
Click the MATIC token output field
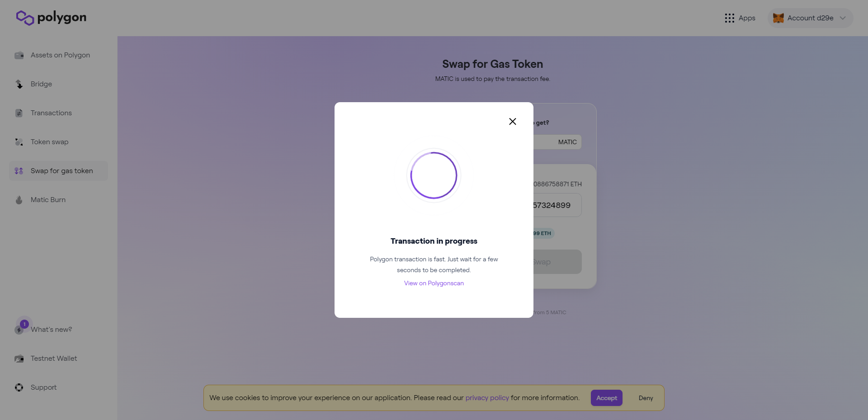557,142
